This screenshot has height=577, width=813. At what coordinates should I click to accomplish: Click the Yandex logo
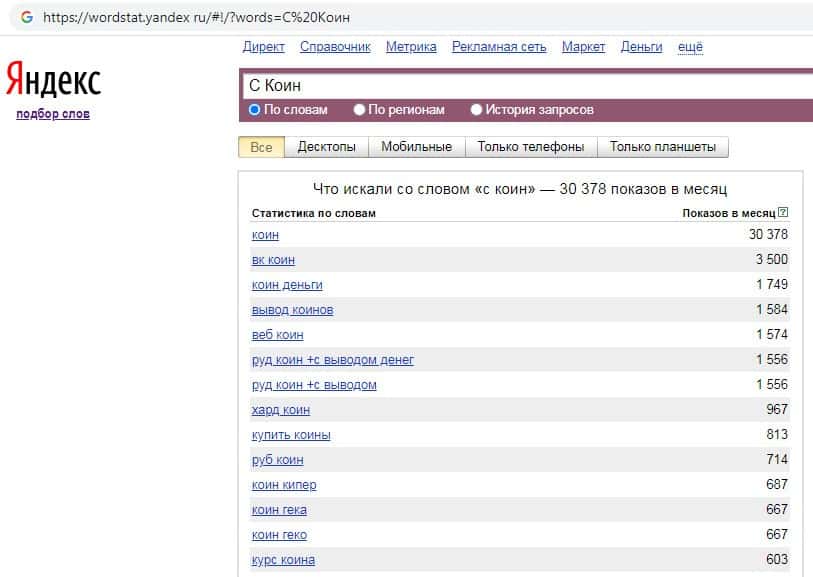point(53,80)
